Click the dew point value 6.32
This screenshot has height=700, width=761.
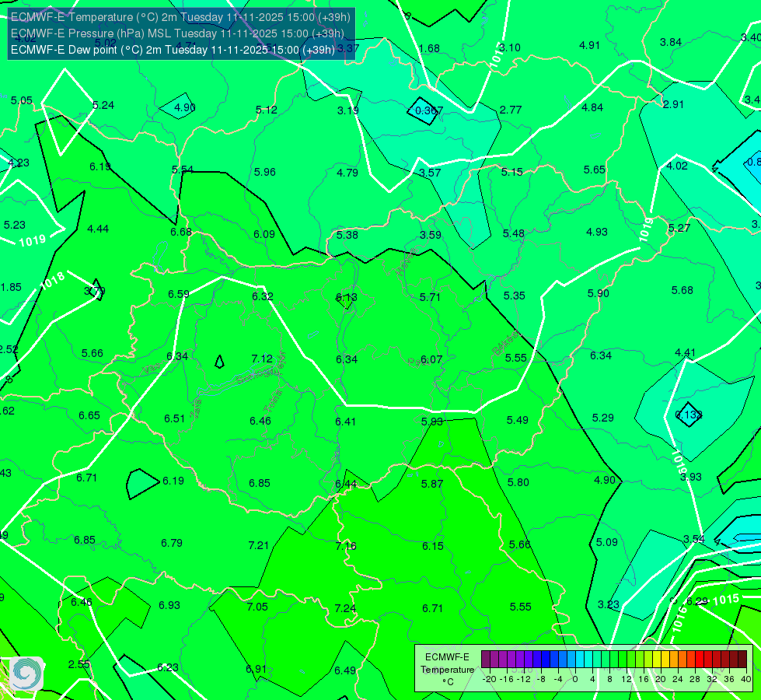tap(263, 296)
